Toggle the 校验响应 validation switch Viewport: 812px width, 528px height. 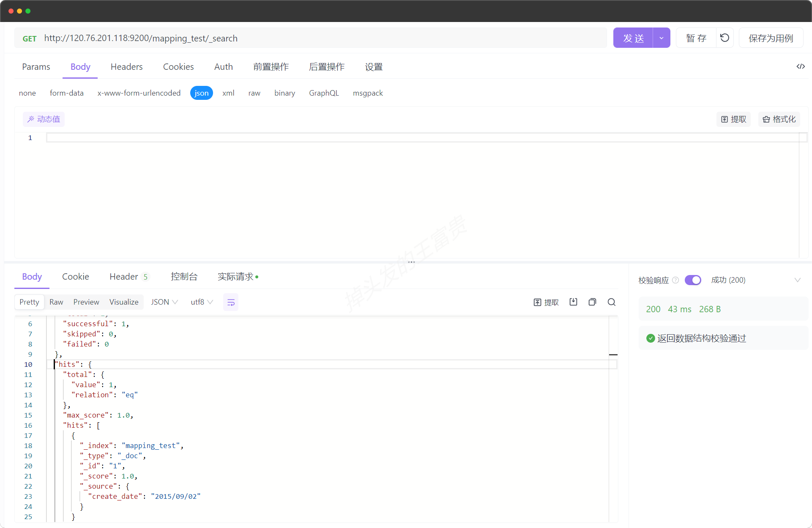click(693, 280)
